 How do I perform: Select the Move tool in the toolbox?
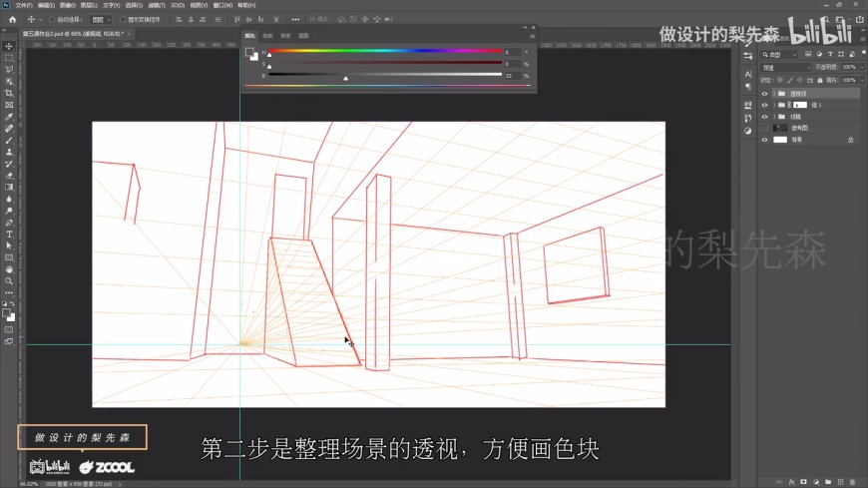pyautogui.click(x=9, y=47)
